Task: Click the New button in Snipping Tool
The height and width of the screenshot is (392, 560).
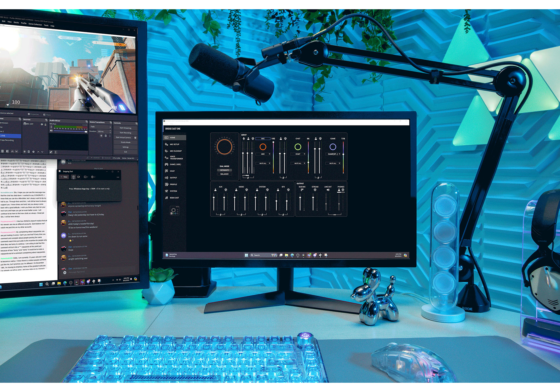Action: 64,177
